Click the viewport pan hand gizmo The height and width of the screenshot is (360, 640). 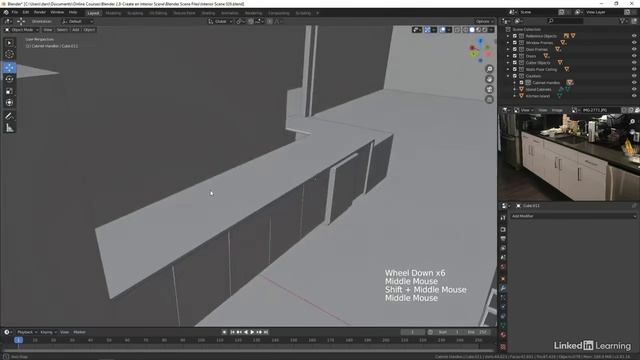tap(489, 79)
